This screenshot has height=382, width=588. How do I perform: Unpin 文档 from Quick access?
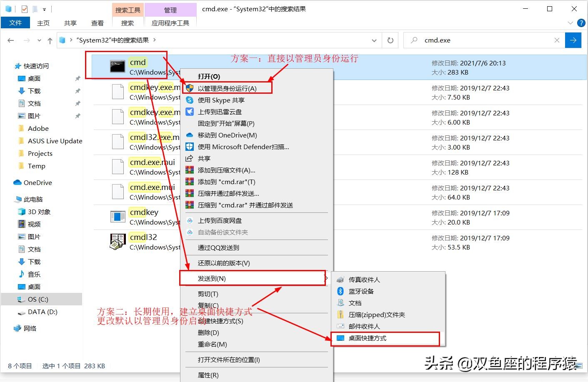click(78, 103)
